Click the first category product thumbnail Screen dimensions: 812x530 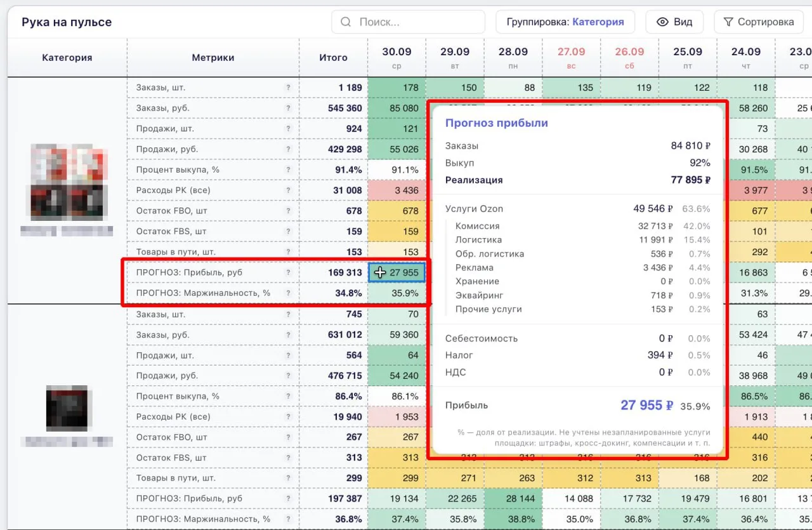click(x=67, y=182)
